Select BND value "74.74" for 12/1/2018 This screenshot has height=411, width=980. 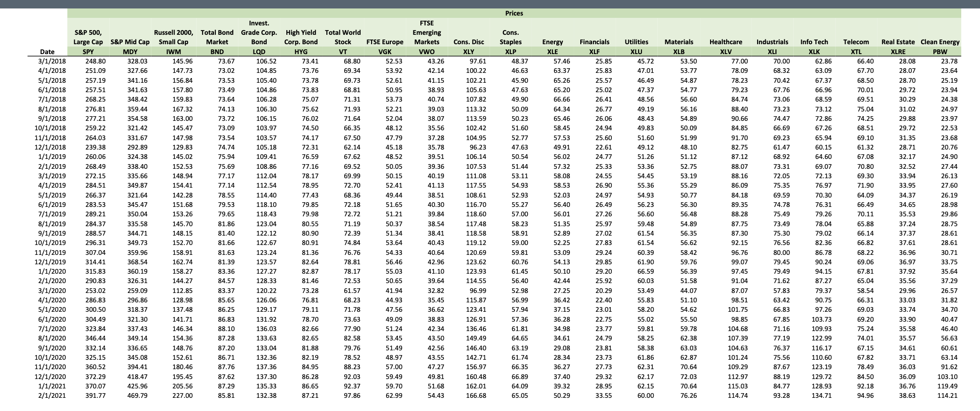[226, 147]
